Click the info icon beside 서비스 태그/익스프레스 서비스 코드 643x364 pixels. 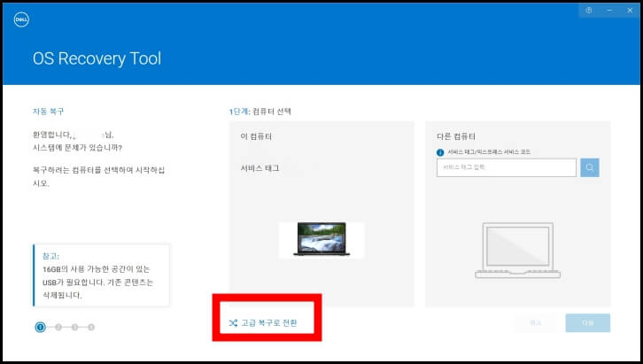pos(440,152)
